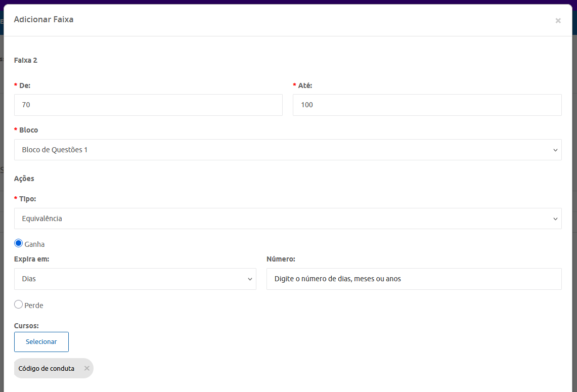Click the Adicionar Faixa dialog title
The image size is (577, 392).
[x=43, y=20]
